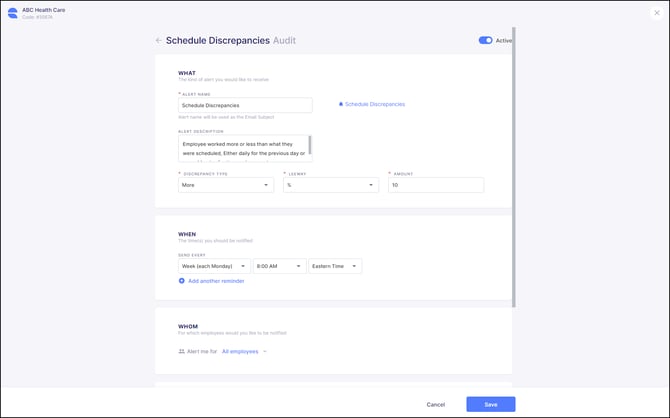Click the plus icon for adding a reminder
Image resolution: width=670 pixels, height=418 pixels.
click(182, 281)
